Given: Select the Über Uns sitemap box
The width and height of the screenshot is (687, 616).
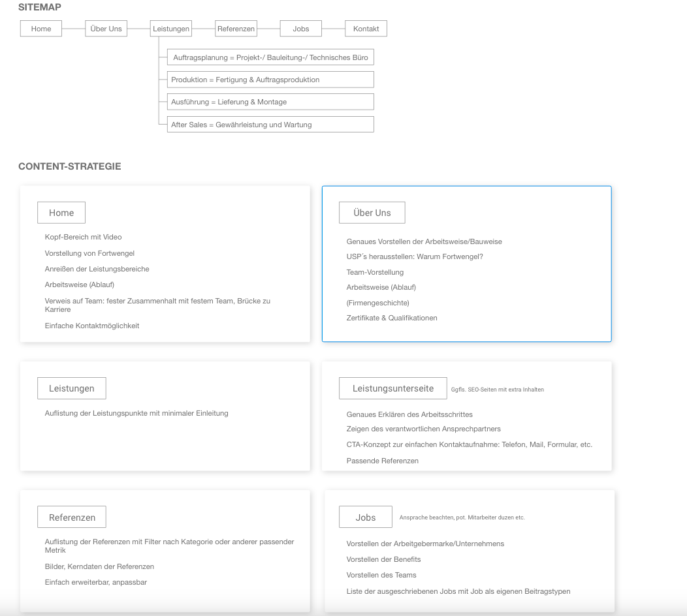Looking at the screenshot, I should (x=106, y=29).
